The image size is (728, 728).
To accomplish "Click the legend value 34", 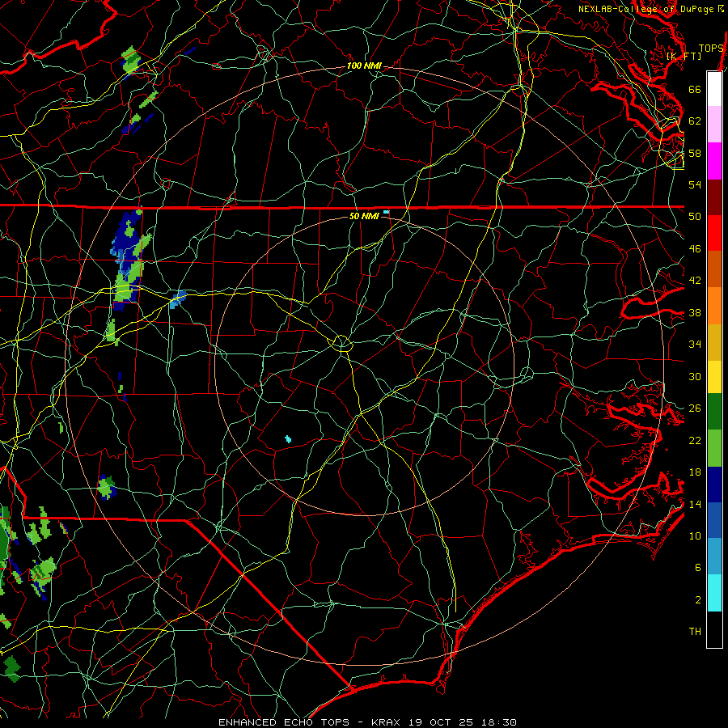I will (695, 345).
